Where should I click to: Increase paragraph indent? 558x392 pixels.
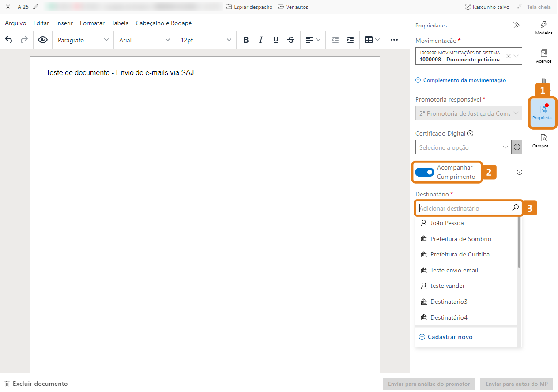350,40
